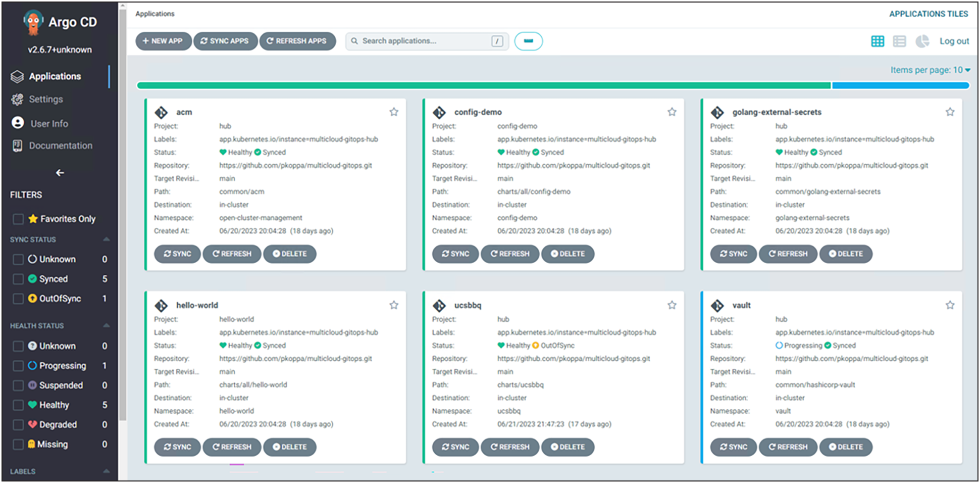
Task: Switch to summary pie chart view
Action: [922, 41]
